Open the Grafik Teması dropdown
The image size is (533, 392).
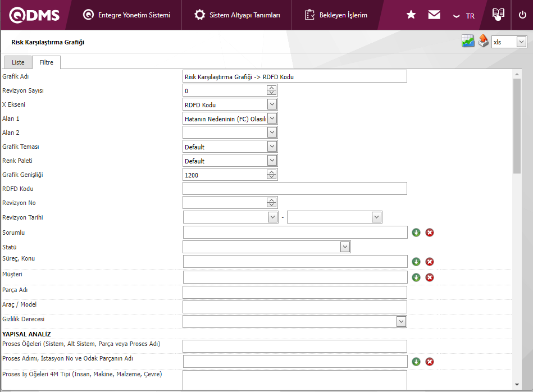pyautogui.click(x=272, y=147)
